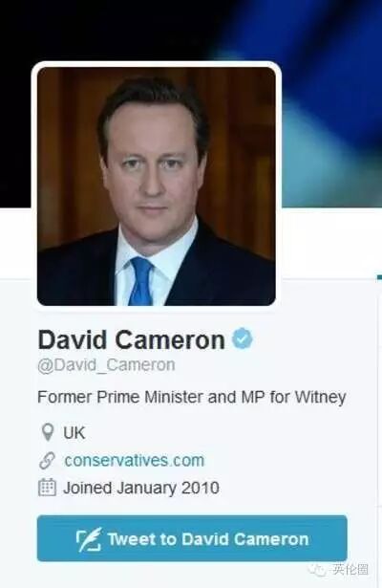Open the dark header banner image
Image resolution: width=382 pixels, height=588 pixels.
click(191, 103)
